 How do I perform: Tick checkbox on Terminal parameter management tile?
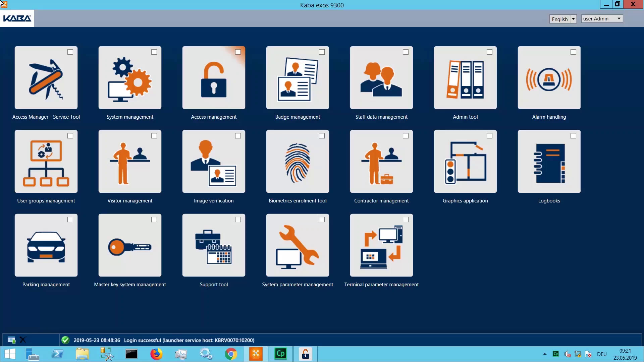tap(406, 220)
